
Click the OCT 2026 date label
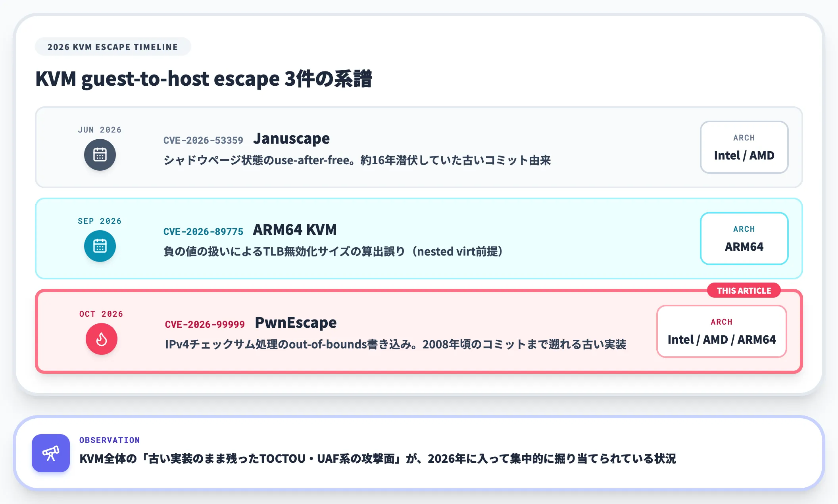coord(102,314)
